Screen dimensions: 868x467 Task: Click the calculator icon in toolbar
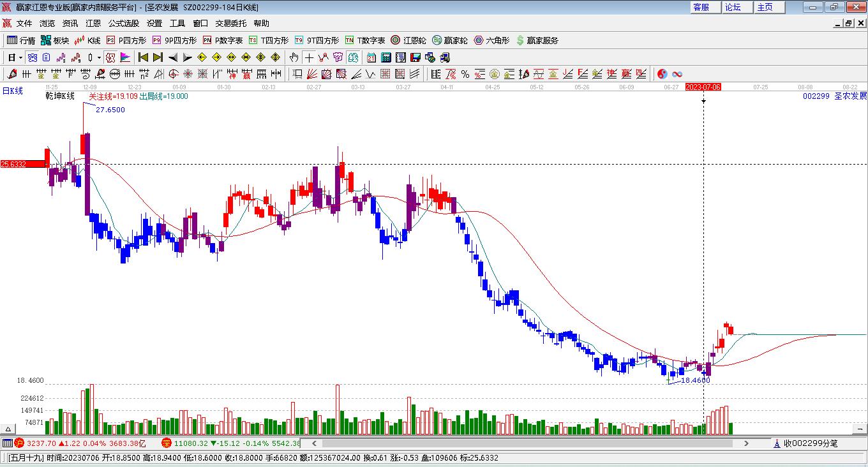[385, 57]
